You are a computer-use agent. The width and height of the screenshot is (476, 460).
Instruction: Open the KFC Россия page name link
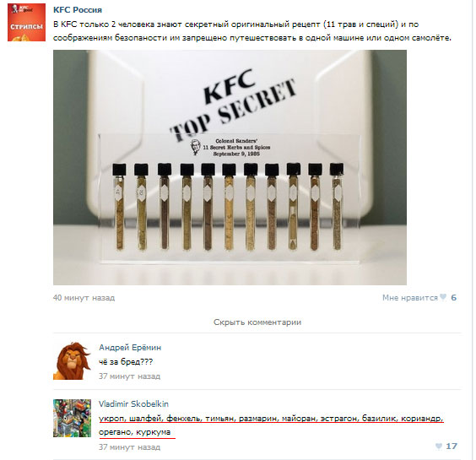tap(78, 10)
